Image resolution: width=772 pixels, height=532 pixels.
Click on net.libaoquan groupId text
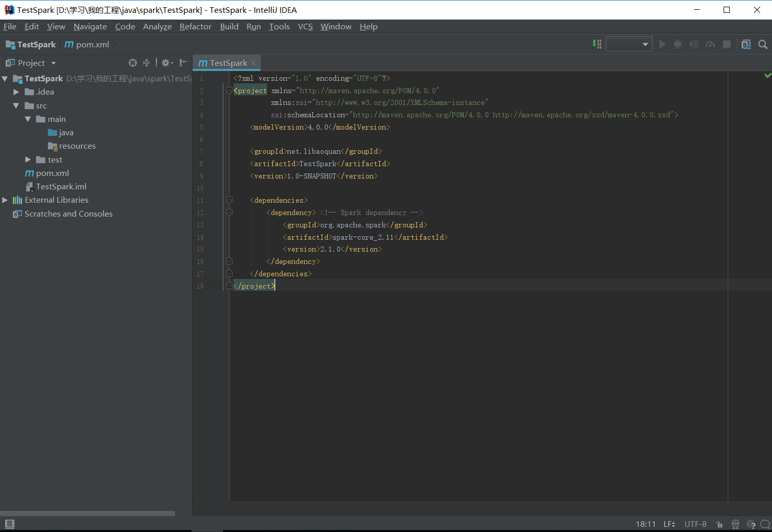click(314, 151)
